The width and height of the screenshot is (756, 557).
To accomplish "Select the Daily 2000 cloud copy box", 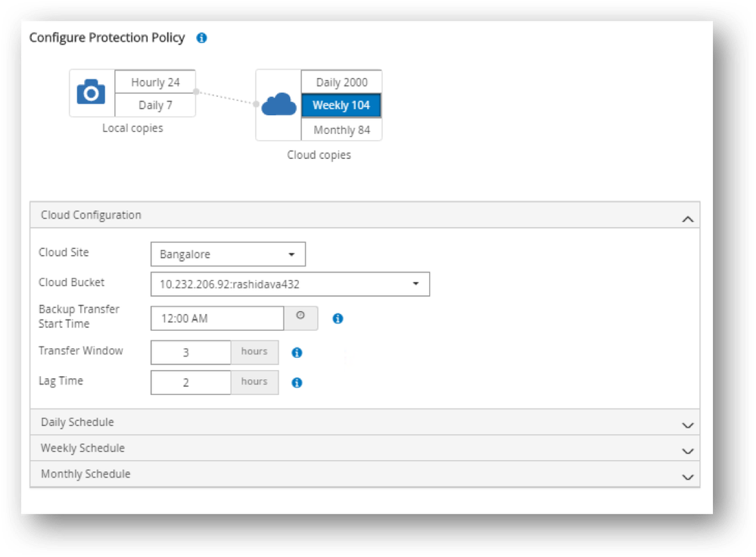I will 342,82.
